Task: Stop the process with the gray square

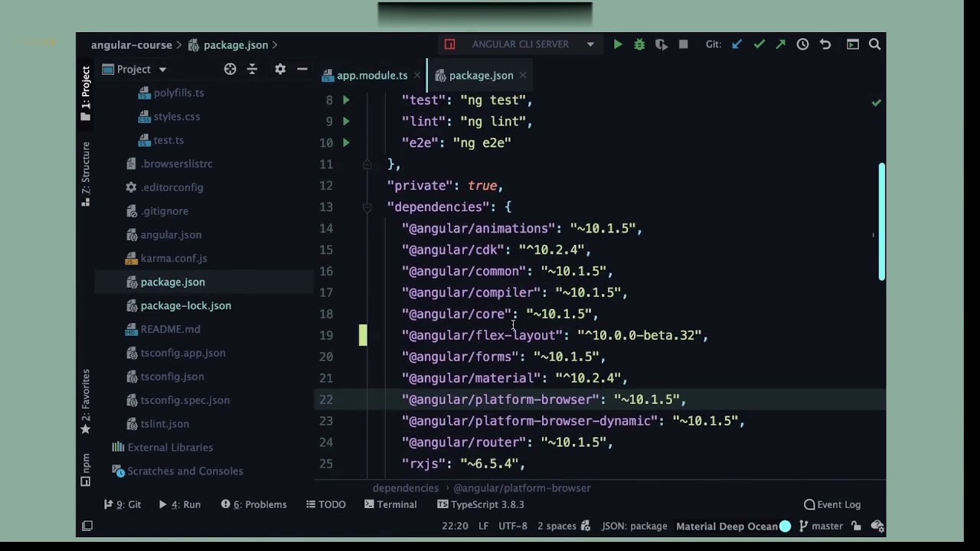Action: 684,44
